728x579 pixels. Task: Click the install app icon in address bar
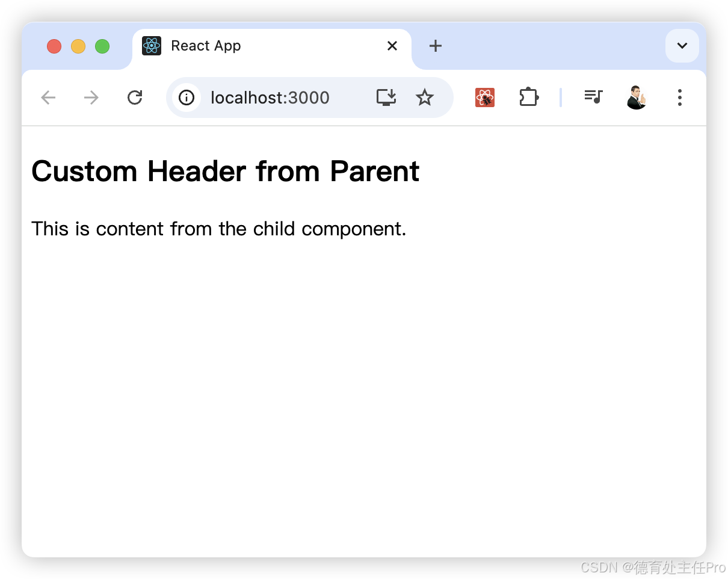386,98
